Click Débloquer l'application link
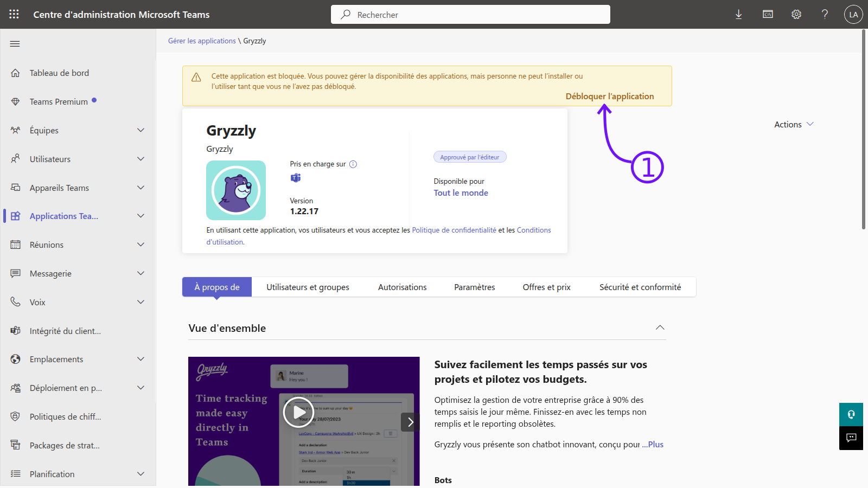Screen dimensions: 868x488 pyautogui.click(x=610, y=96)
